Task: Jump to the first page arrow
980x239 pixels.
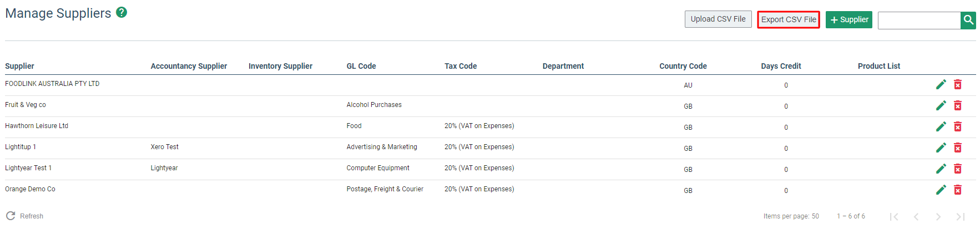Action: 894,217
